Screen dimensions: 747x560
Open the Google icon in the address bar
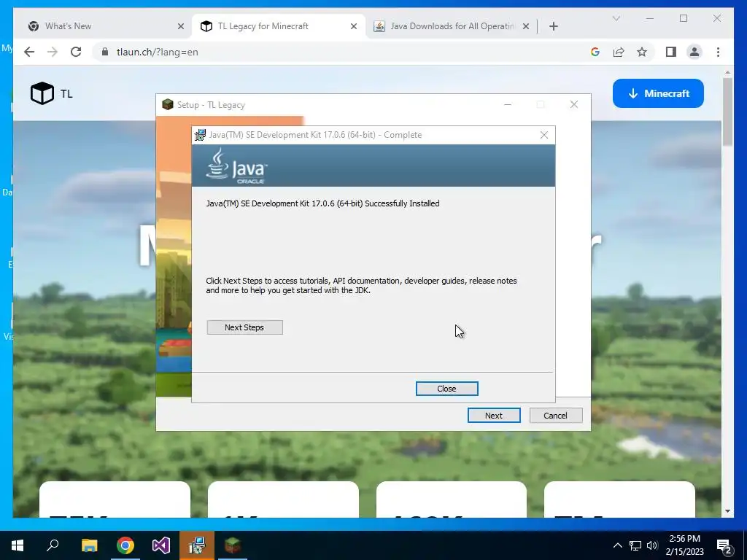[595, 52]
